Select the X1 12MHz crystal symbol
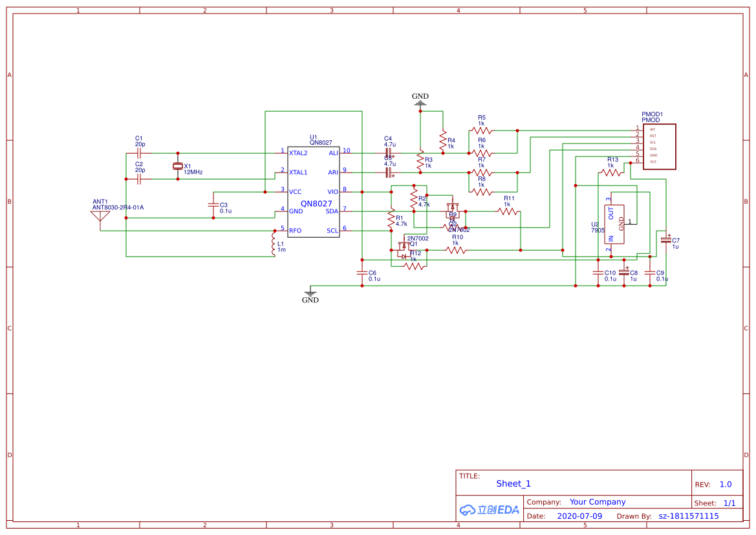The width and height of the screenshot is (756, 535). click(178, 167)
